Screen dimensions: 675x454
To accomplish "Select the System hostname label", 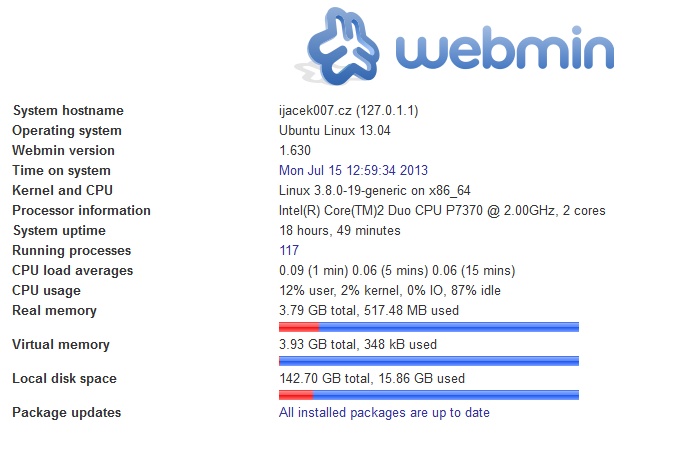I will click(x=68, y=111).
